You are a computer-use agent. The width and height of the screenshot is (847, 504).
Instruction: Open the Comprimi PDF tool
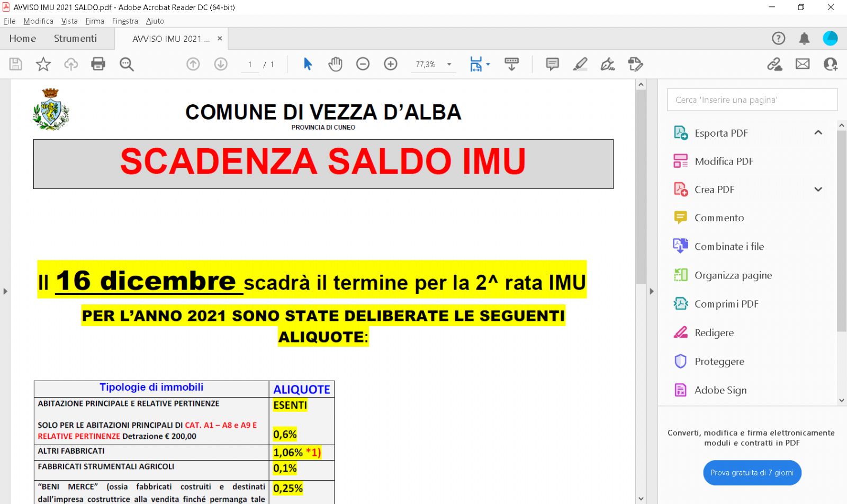pyautogui.click(x=726, y=304)
